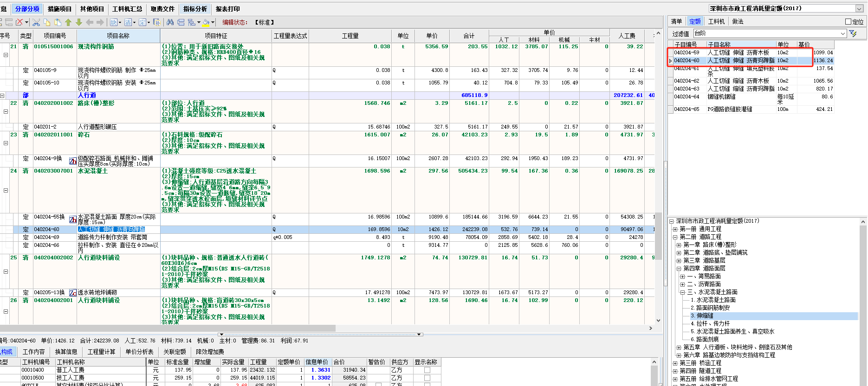
Task: Enable the 定位 checkbox
Action: coord(848,22)
